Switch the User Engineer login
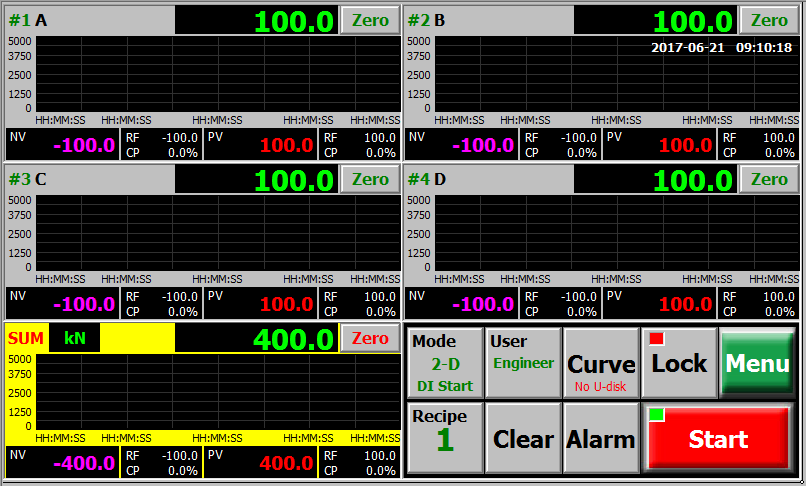This screenshot has width=806, height=486. point(522,363)
